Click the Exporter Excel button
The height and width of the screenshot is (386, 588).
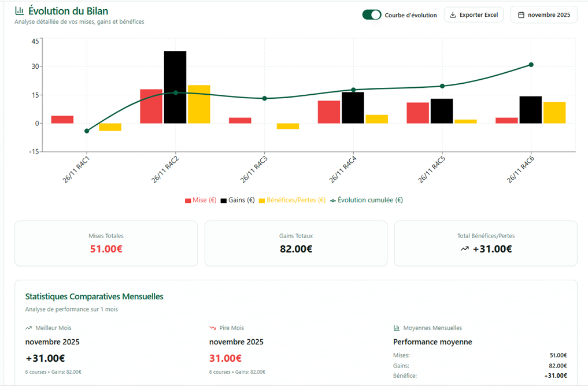click(x=474, y=15)
